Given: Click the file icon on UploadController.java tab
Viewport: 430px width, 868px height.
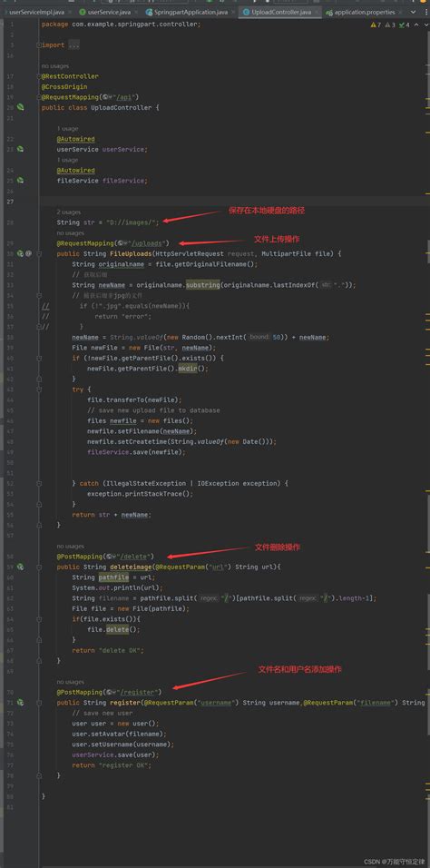Looking at the screenshot, I should click(245, 12).
